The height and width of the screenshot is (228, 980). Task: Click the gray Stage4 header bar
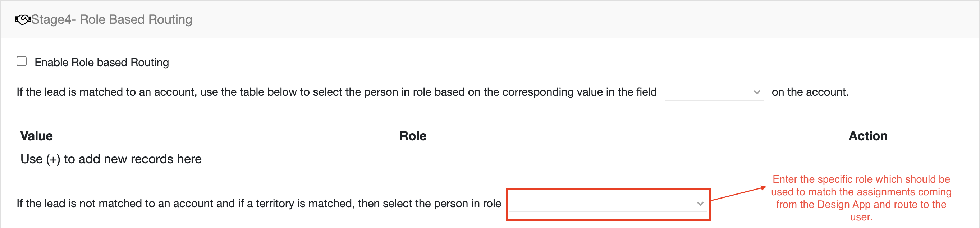coord(490,19)
